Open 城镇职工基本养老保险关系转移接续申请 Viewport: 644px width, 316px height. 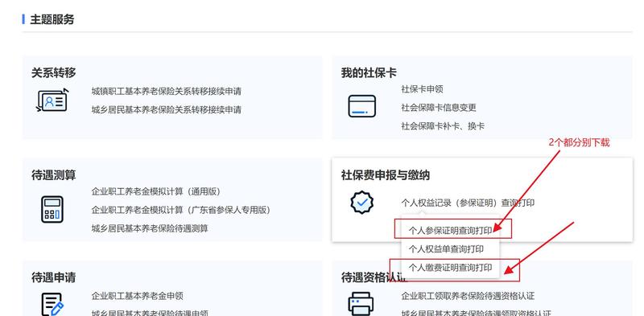(167, 91)
